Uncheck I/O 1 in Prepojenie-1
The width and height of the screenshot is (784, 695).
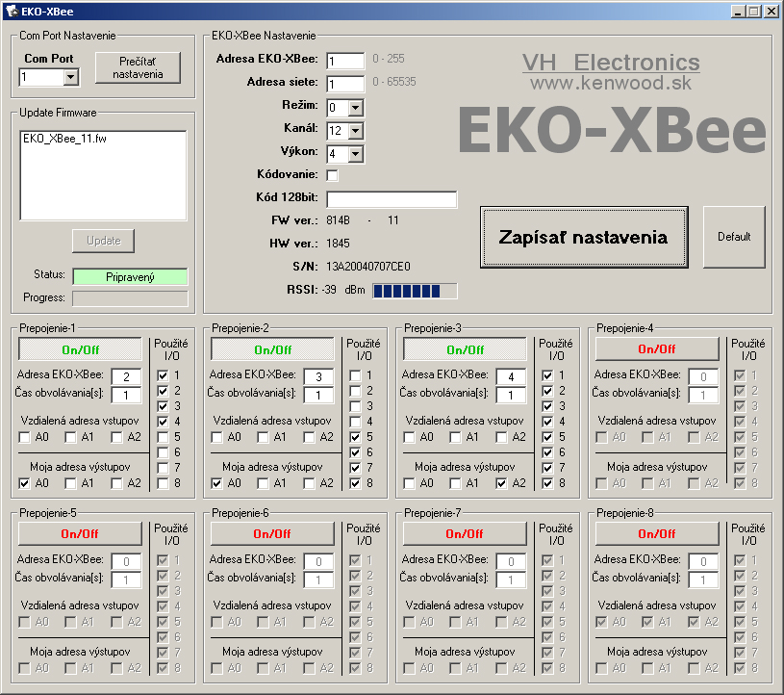[x=163, y=375]
